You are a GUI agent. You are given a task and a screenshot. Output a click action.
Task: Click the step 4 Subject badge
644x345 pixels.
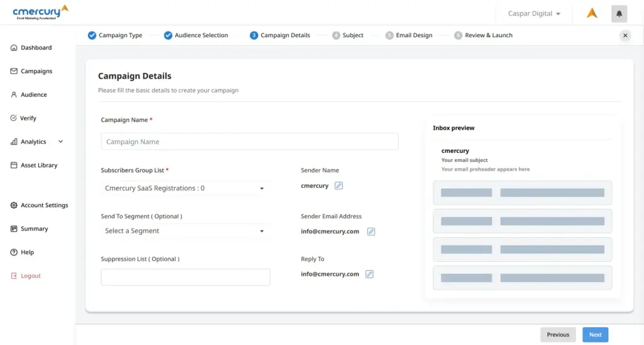coord(336,35)
